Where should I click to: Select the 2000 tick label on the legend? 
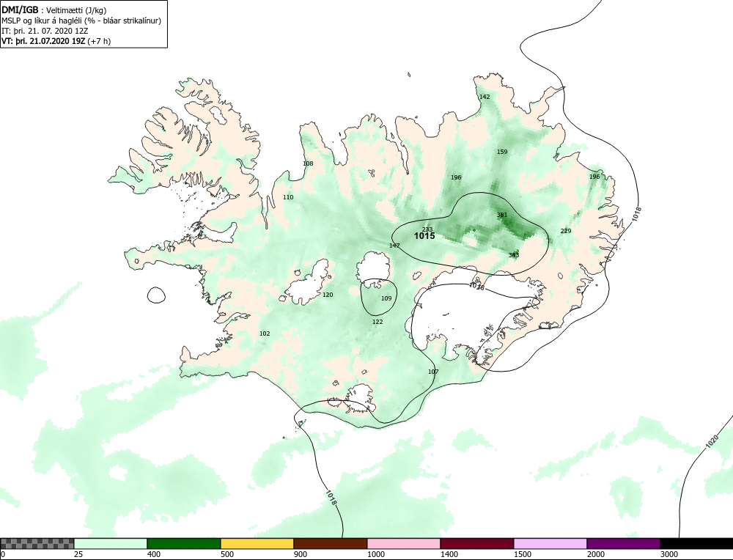[x=596, y=554]
